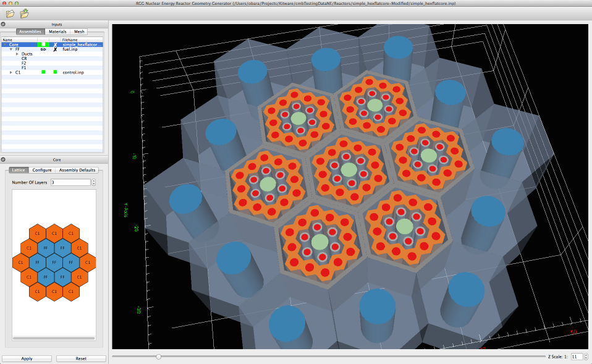
Task: Expand the Ducts tree node
Action: point(17,54)
